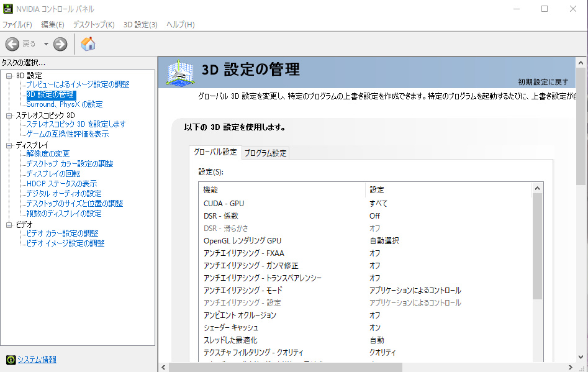Click 初期設定に戻す to restore defaults

(x=543, y=82)
